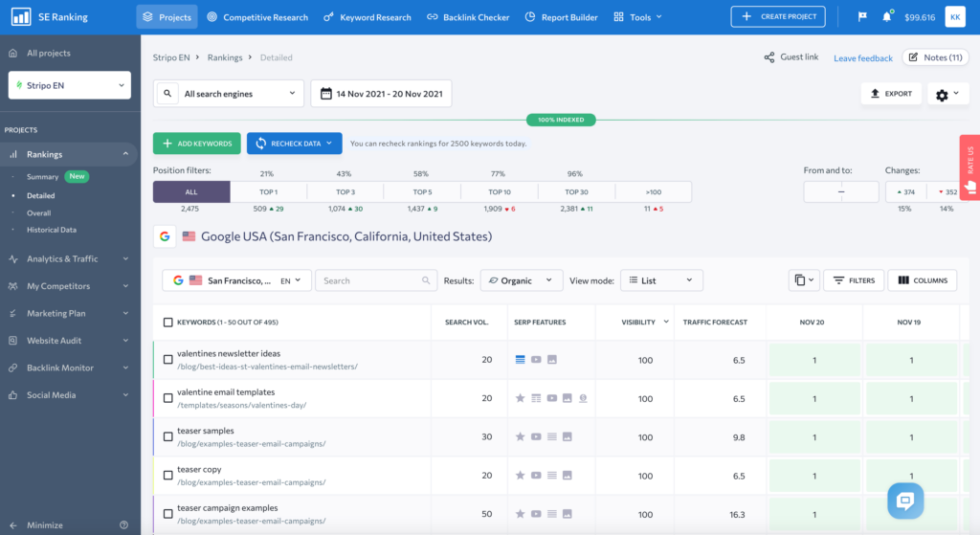Image resolution: width=980 pixels, height=535 pixels.
Task: Open Competitive Research tab
Action: [x=257, y=17]
